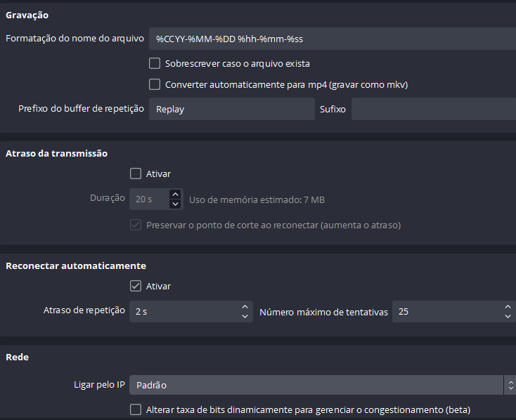This screenshot has height=420, width=516.
Task: Click the Formatação do nome do arquivo field
Action: [x=333, y=39]
